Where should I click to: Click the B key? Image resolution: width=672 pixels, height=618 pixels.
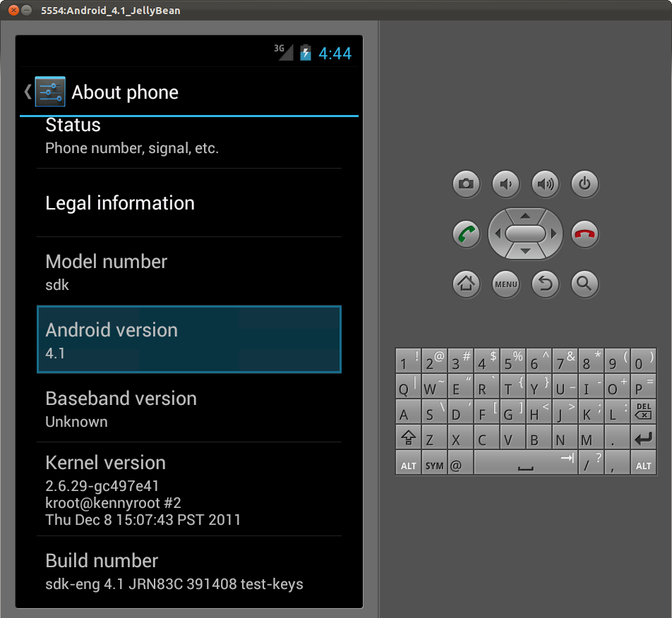[539, 437]
